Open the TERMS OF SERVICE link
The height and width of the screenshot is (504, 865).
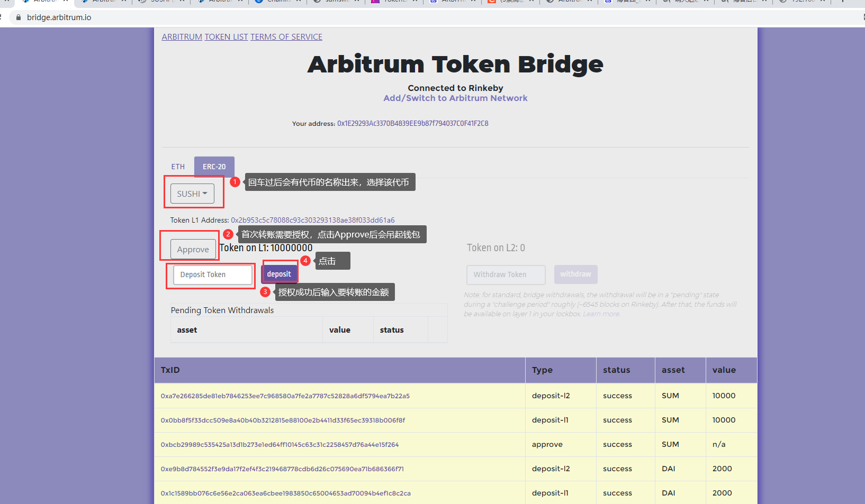[x=286, y=37]
